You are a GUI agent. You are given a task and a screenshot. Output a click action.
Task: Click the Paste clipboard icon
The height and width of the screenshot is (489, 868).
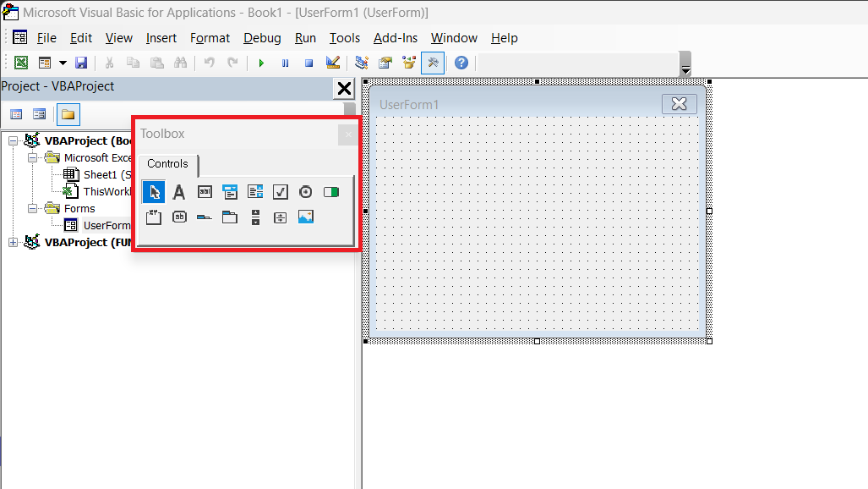pyautogui.click(x=157, y=63)
